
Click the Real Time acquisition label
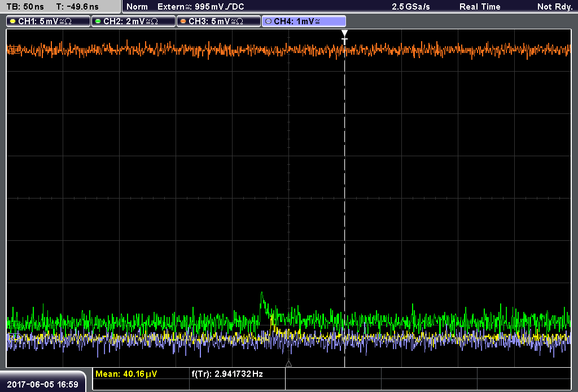coord(480,7)
